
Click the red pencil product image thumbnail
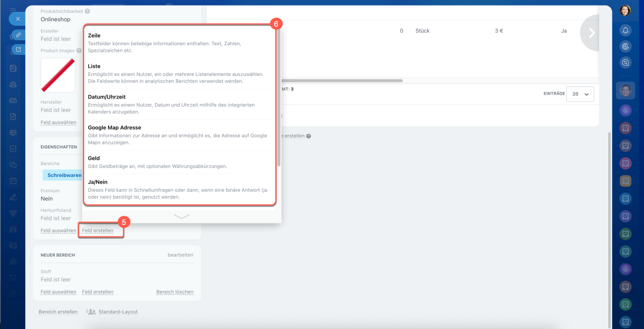58,75
